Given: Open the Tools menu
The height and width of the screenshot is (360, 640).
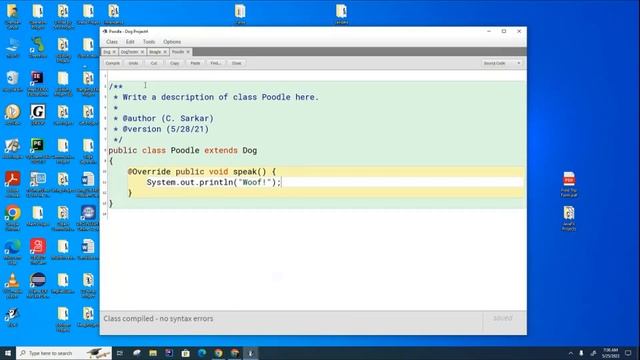Looking at the screenshot, I should [149, 42].
